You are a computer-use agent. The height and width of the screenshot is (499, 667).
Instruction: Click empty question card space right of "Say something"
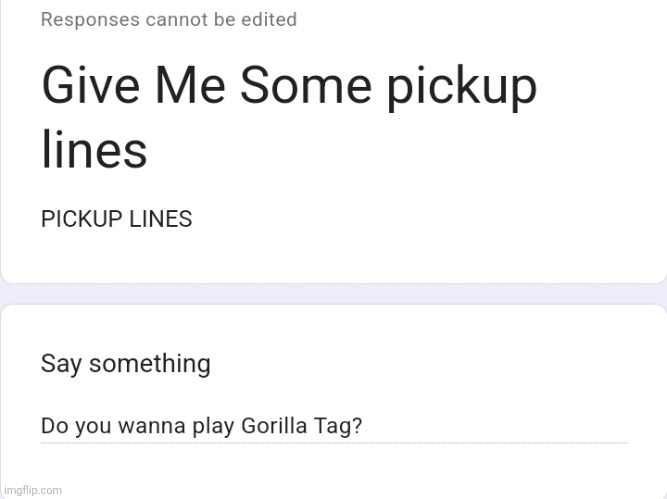click(430, 363)
